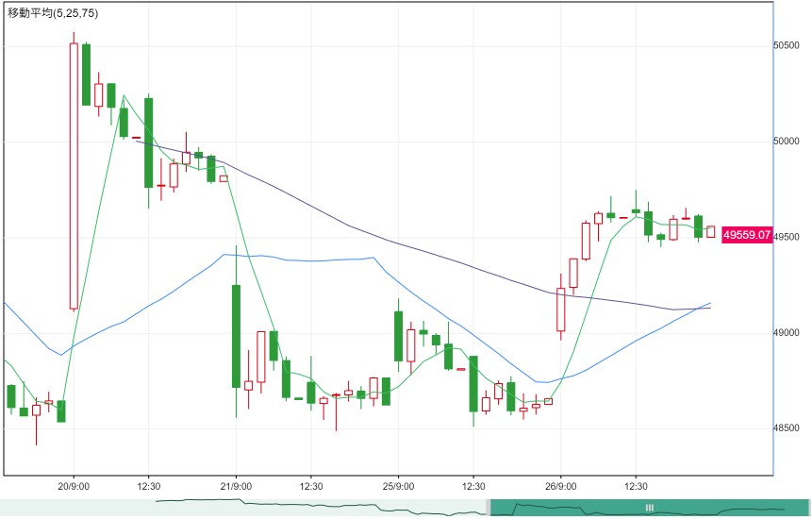
Task: Click the pink 49559.07 current price tag
Action: (x=747, y=235)
